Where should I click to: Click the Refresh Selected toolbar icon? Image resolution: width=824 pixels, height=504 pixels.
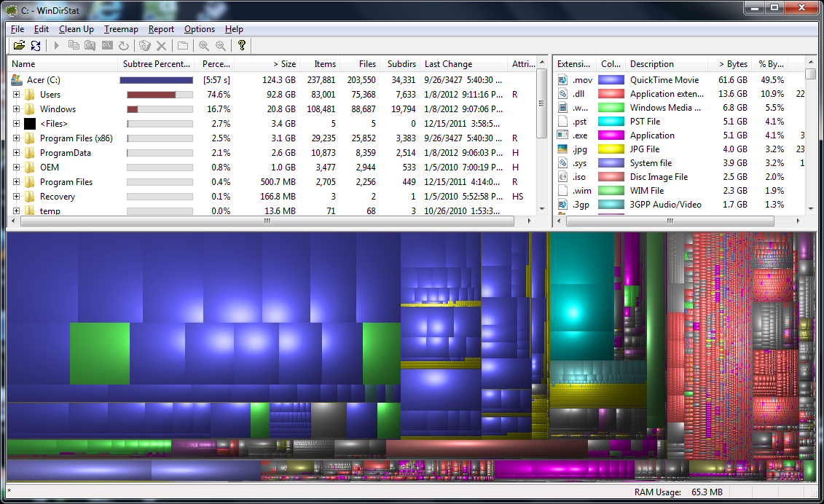coord(123,45)
